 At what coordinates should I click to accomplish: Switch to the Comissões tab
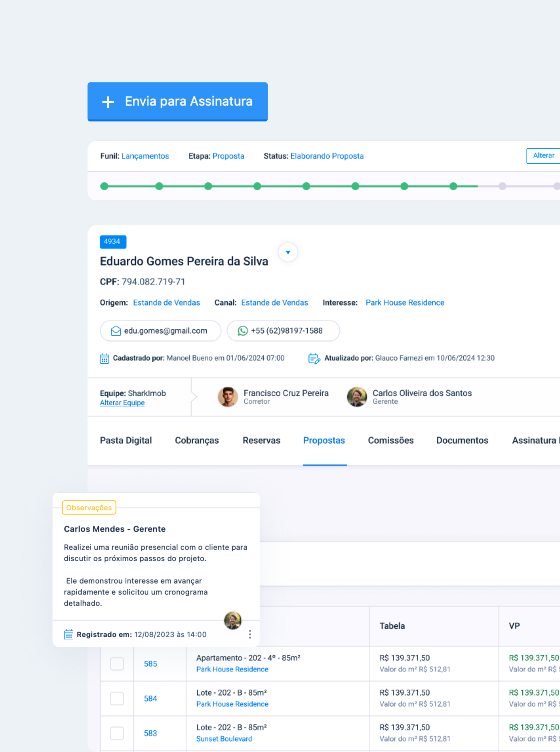point(391,441)
